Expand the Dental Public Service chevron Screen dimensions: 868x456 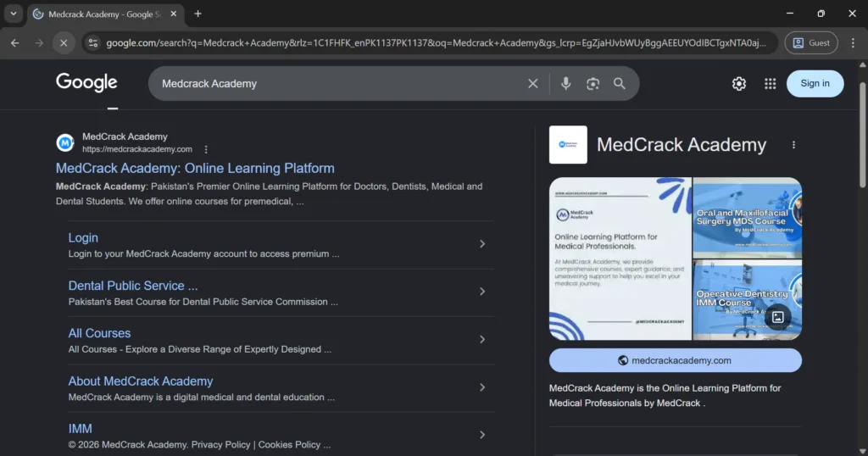pos(482,292)
